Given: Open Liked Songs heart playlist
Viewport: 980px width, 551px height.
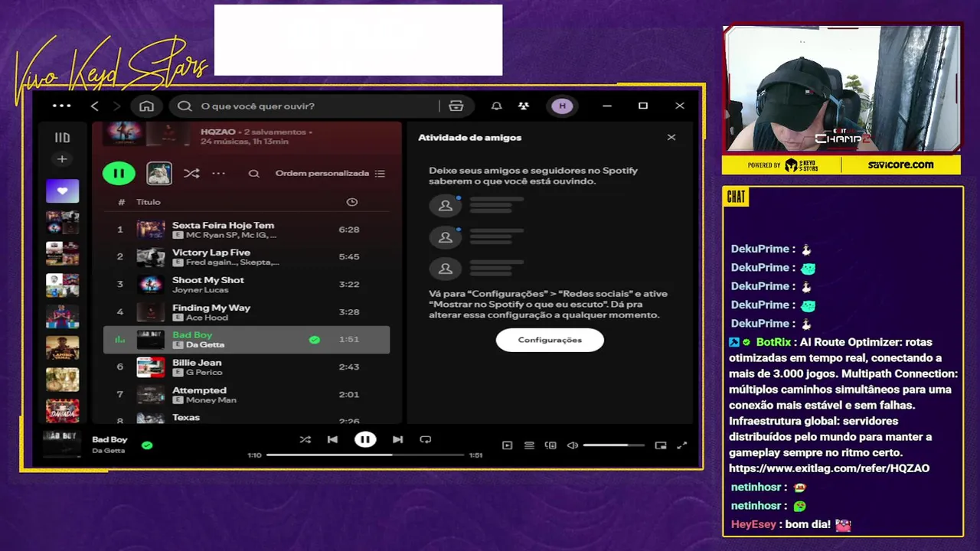Looking at the screenshot, I should click(62, 191).
